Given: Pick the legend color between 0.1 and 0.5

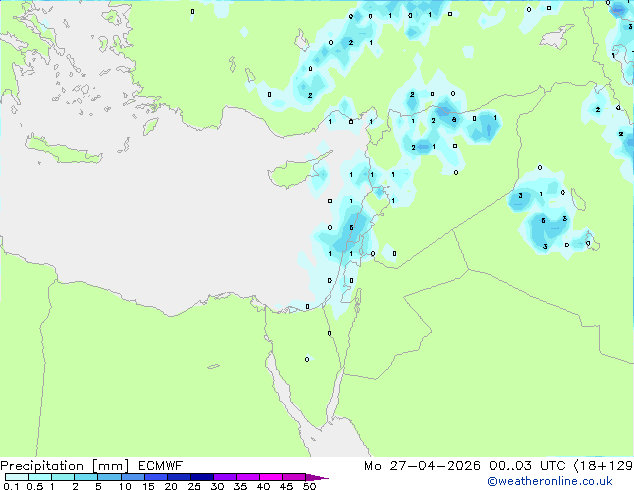Looking at the screenshot, I should (17, 477).
